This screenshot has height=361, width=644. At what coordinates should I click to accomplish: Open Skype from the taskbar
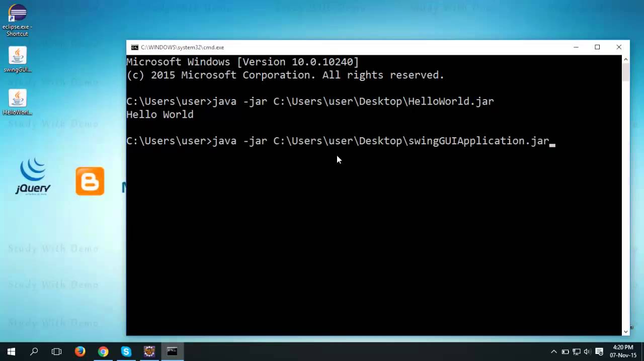[x=126, y=351]
